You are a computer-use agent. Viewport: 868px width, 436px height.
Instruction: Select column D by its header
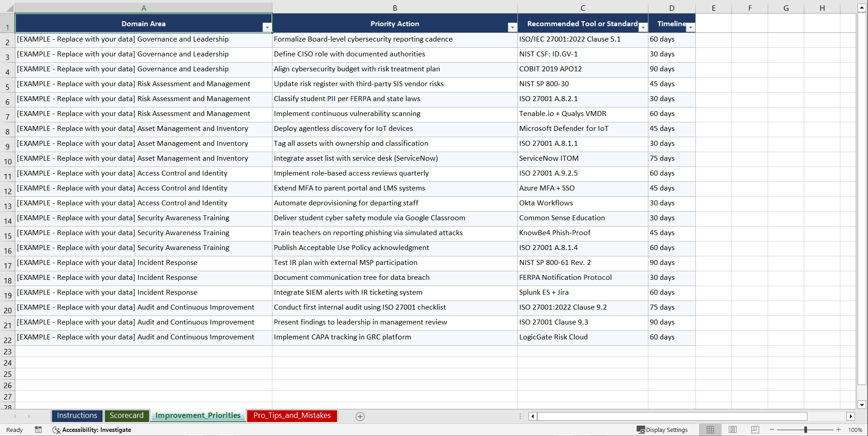[x=672, y=8]
